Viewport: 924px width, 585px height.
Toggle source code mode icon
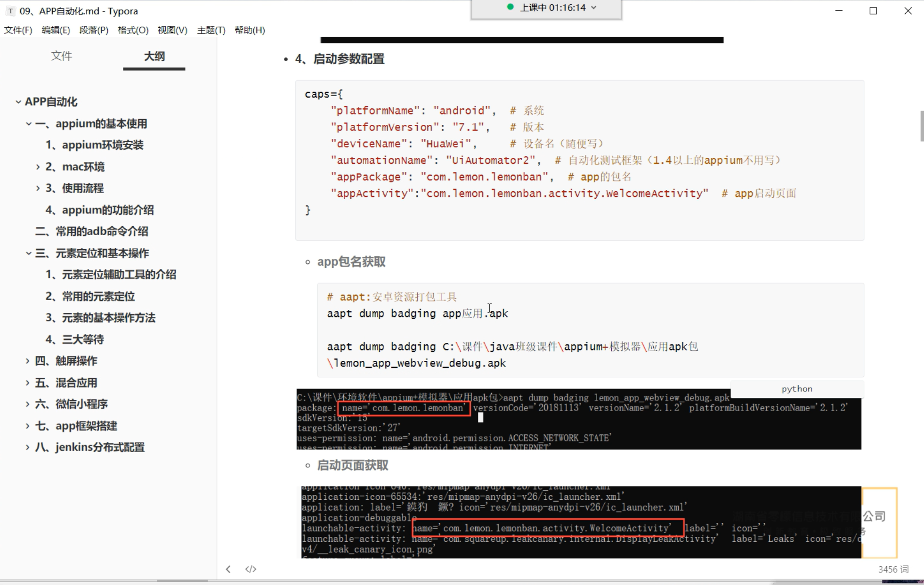(x=251, y=569)
